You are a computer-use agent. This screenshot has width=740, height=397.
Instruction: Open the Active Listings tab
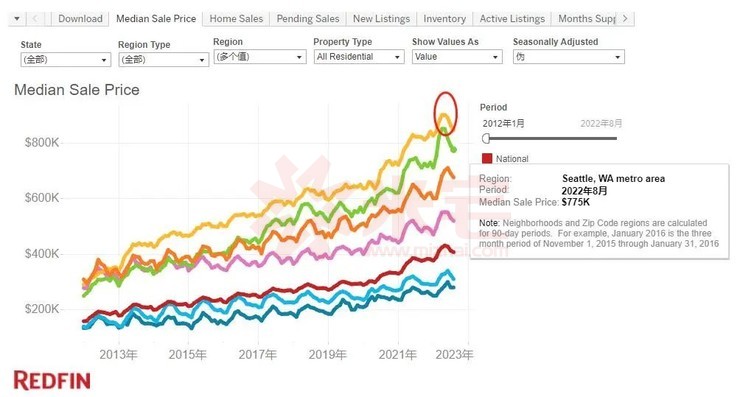click(512, 19)
